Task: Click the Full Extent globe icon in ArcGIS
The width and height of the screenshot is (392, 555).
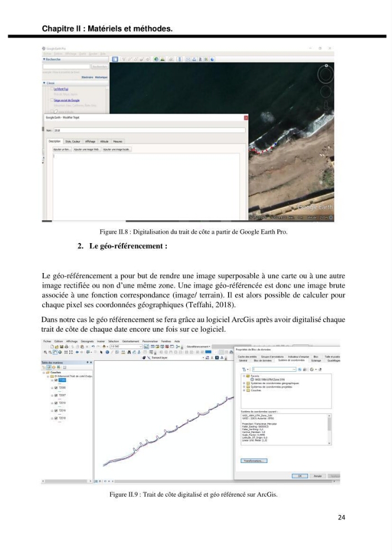Action: [60, 352]
